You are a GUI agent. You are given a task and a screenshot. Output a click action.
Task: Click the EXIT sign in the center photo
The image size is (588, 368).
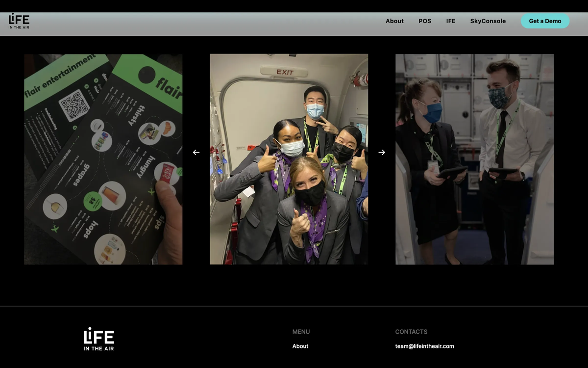285,72
